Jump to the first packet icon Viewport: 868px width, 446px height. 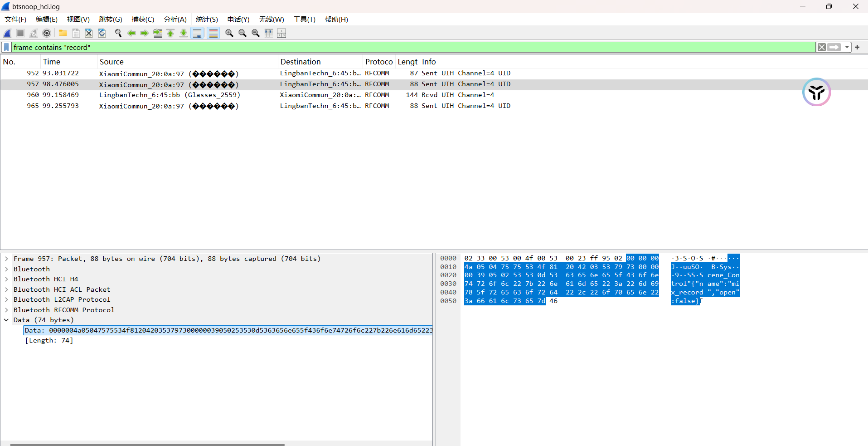(x=170, y=33)
